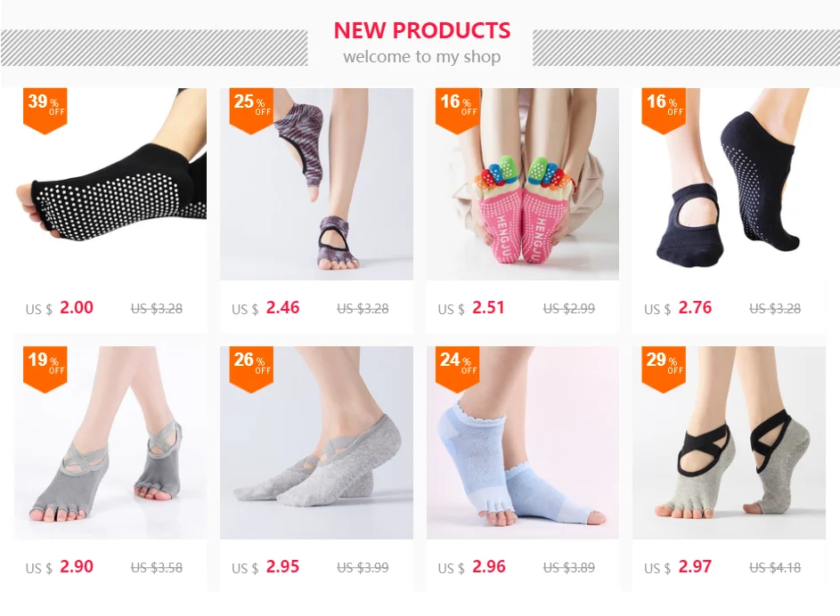Open the purple multicolor toeless sock product
840x616 pixels.
(316, 184)
